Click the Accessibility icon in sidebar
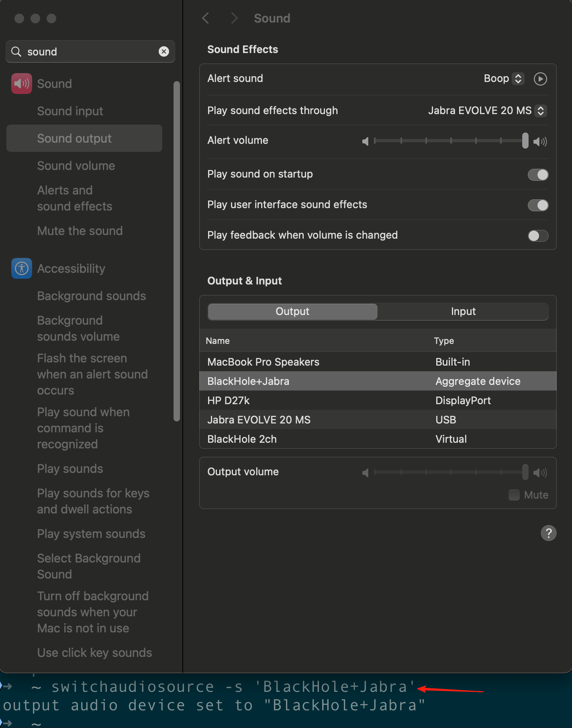Viewport: 572px width, 728px height. 22,268
